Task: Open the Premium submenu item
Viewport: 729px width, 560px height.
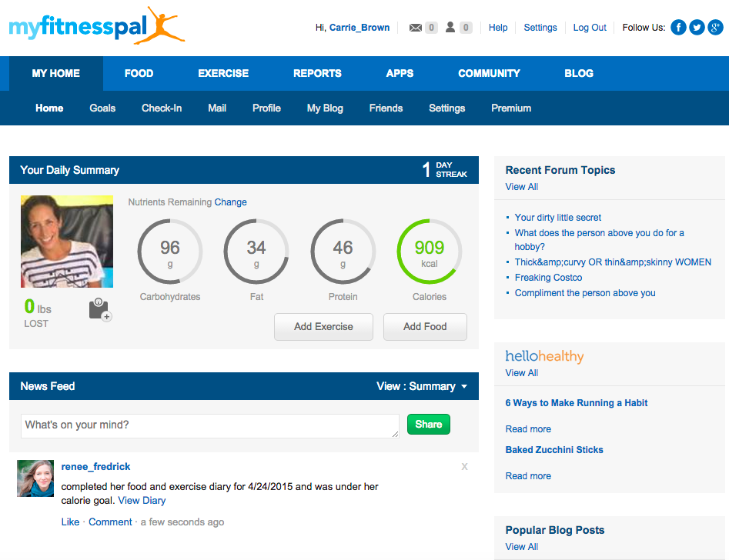Action: pos(511,108)
